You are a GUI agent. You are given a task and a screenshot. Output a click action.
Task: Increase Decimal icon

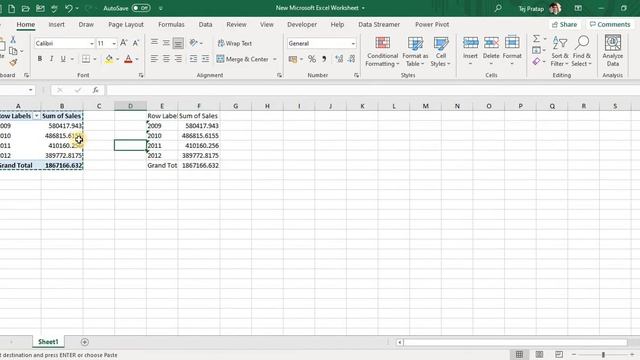click(x=339, y=59)
